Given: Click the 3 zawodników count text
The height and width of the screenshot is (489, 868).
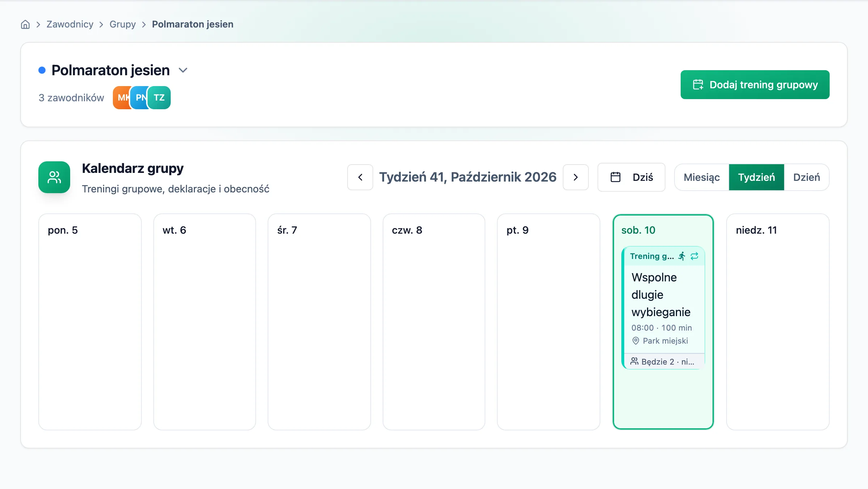Looking at the screenshot, I should point(71,98).
